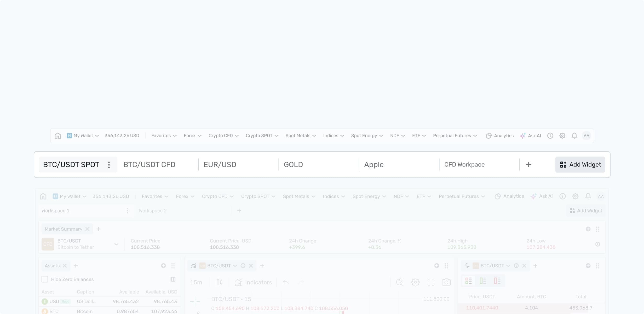Screen dimensions: 644x314
Task: Select order book bids only green view
Action: coord(483,281)
